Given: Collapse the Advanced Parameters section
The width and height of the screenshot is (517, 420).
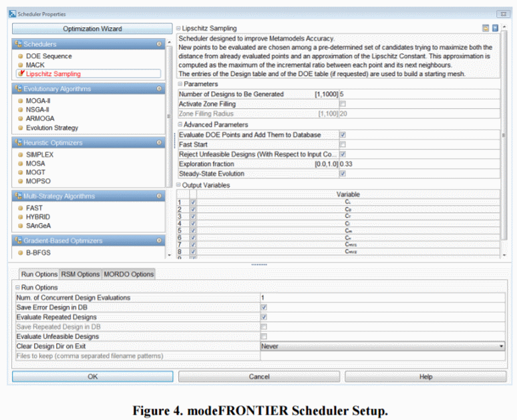Looking at the screenshot, I should pos(180,125).
